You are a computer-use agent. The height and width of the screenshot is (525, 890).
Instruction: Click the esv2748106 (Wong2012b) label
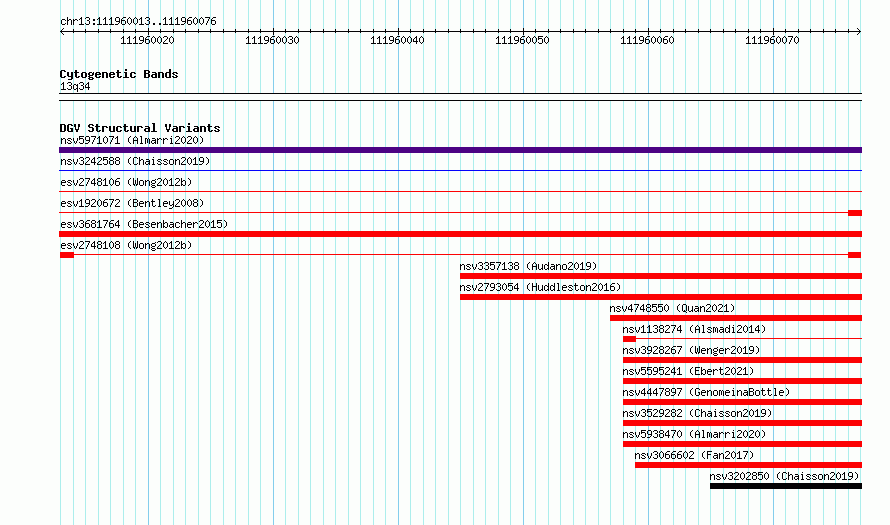126,182
